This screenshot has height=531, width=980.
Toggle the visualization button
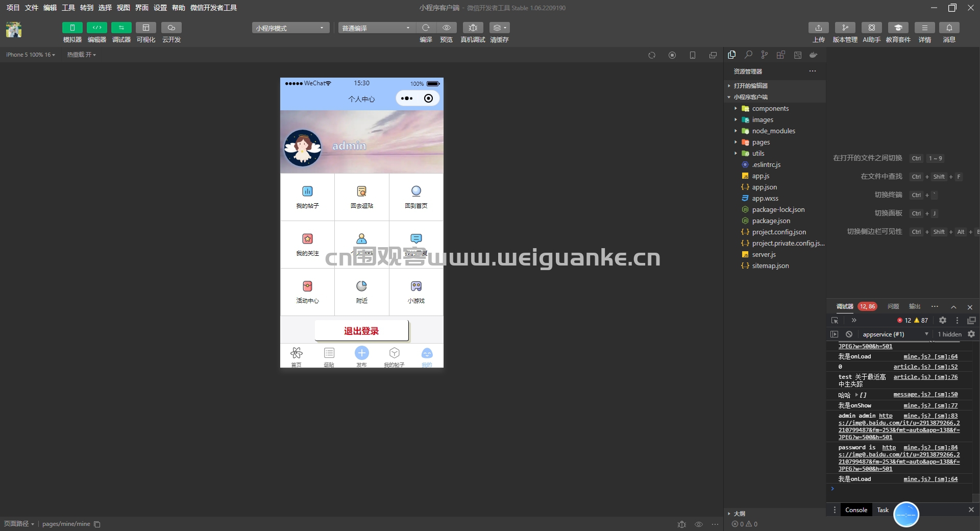[145, 28]
